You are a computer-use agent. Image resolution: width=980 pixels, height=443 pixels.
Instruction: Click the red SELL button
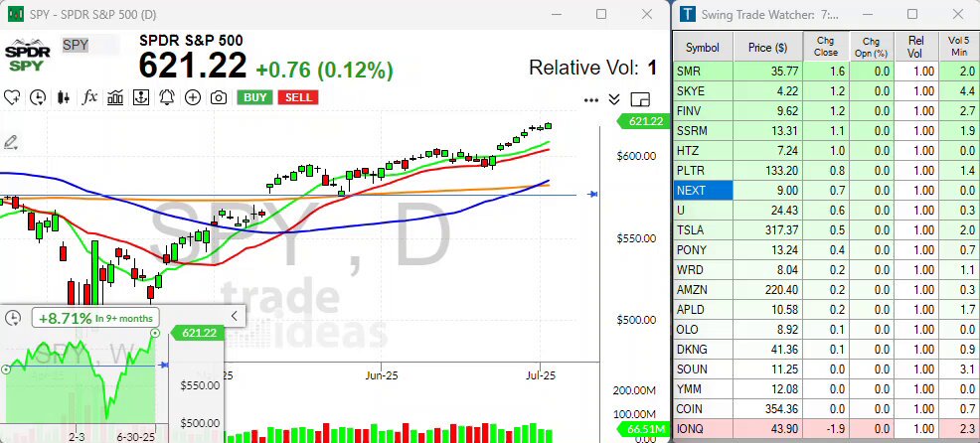(x=298, y=97)
